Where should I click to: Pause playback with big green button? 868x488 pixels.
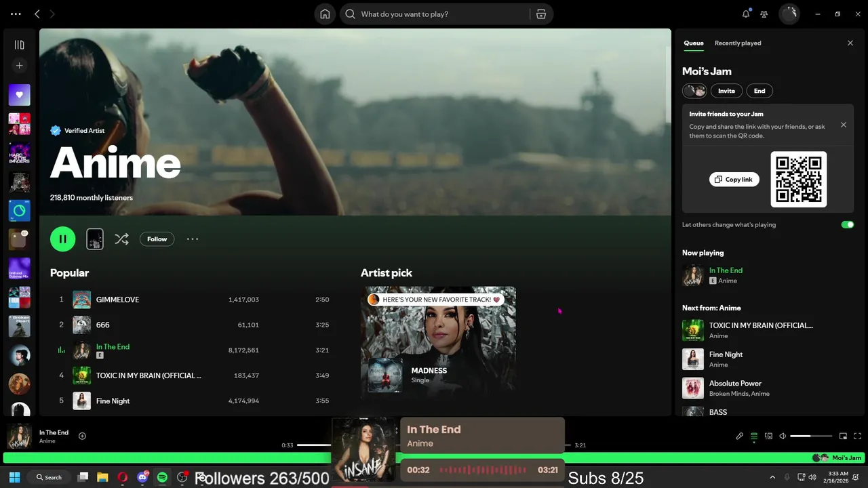pyautogui.click(x=62, y=239)
